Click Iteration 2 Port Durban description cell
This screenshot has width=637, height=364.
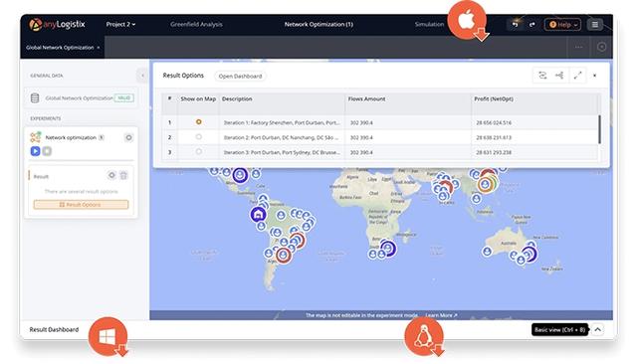[x=282, y=137]
